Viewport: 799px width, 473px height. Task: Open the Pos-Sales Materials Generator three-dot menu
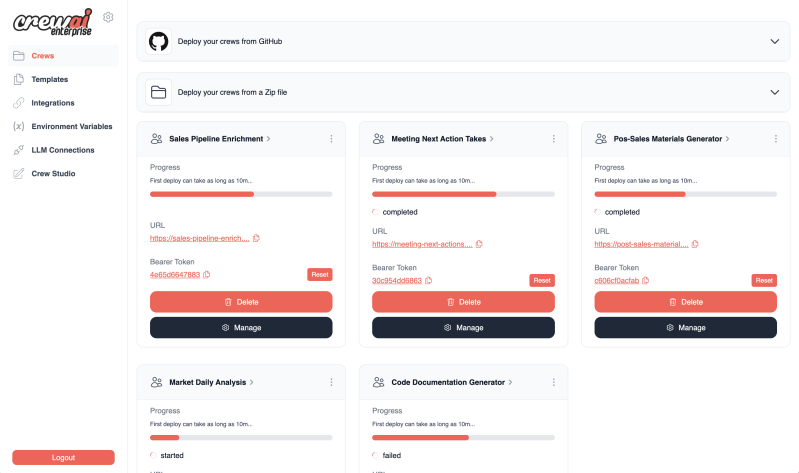(x=776, y=139)
